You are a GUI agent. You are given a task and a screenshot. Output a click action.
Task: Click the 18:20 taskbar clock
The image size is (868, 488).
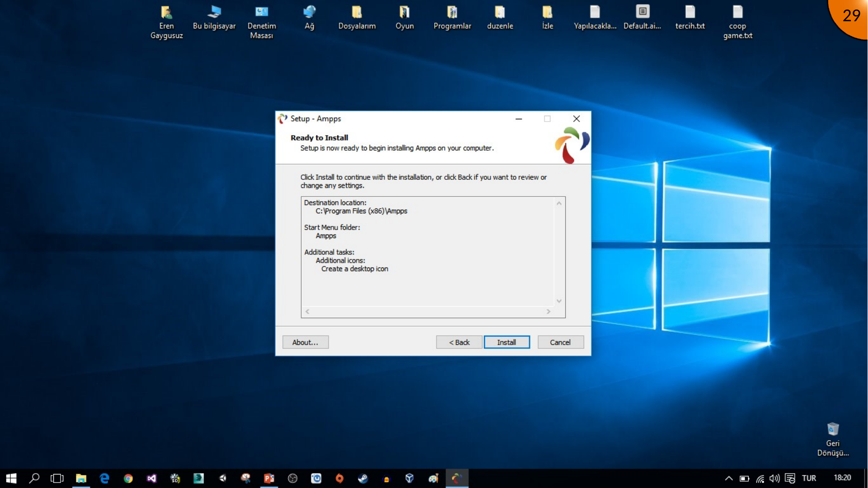[842, 478]
